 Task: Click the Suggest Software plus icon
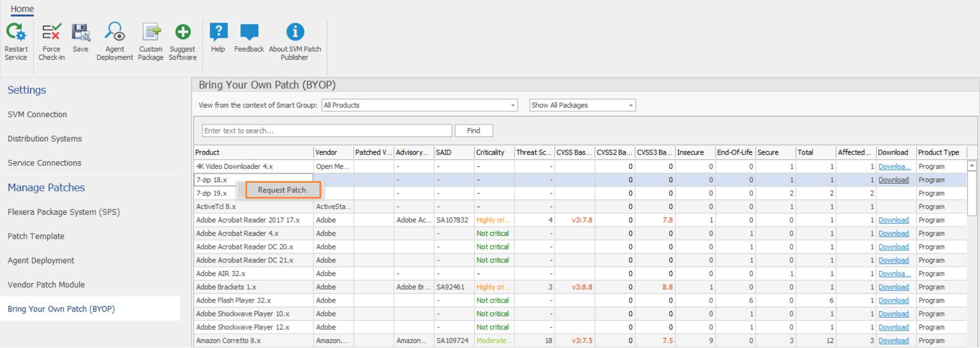[183, 32]
